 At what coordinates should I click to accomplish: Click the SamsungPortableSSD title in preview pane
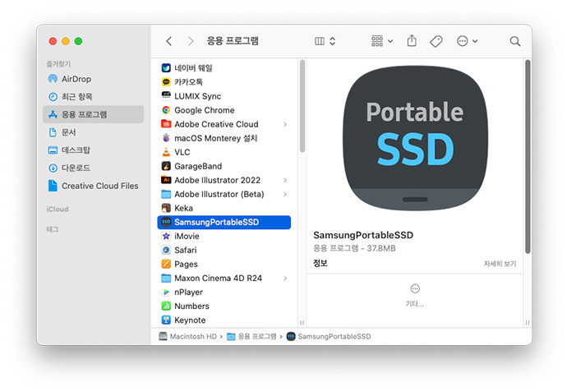pyautogui.click(x=363, y=235)
